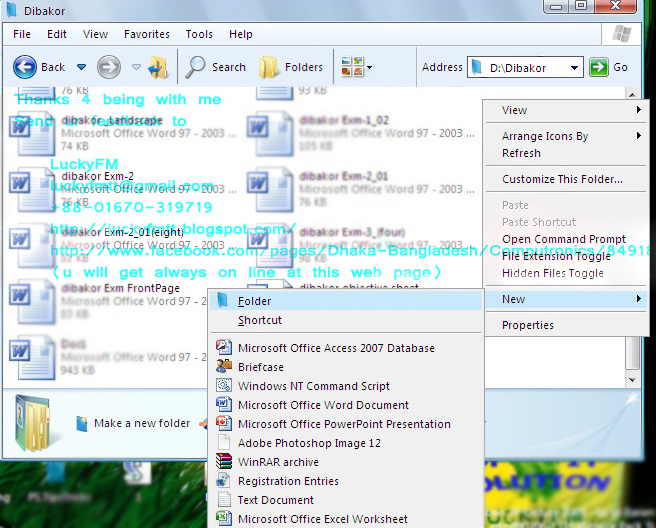Click the Views thumbnail icon
This screenshot has width=656, height=528.
[x=352, y=67]
